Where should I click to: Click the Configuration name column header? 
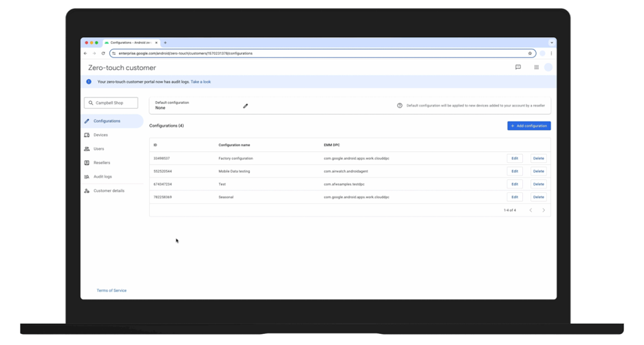click(234, 145)
